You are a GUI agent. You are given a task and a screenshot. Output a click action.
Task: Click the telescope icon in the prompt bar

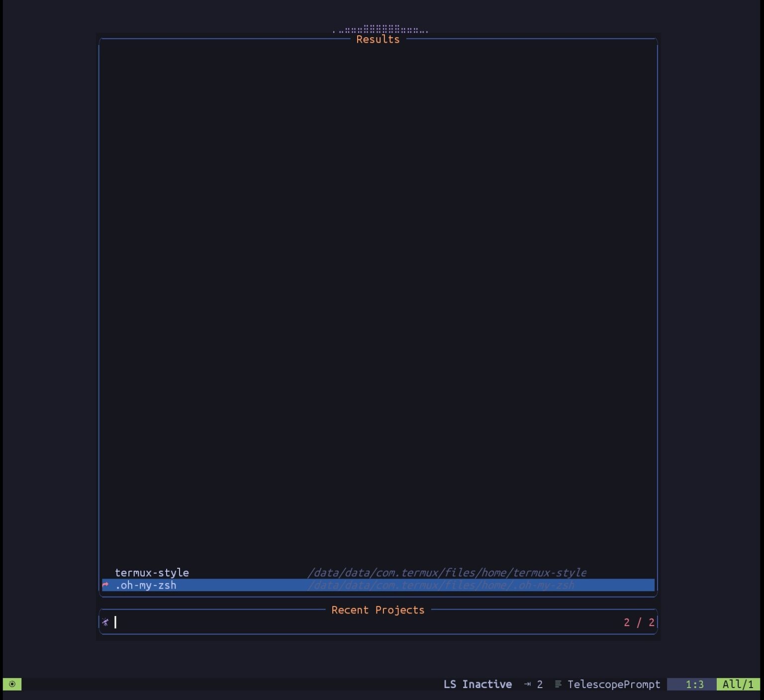106,622
